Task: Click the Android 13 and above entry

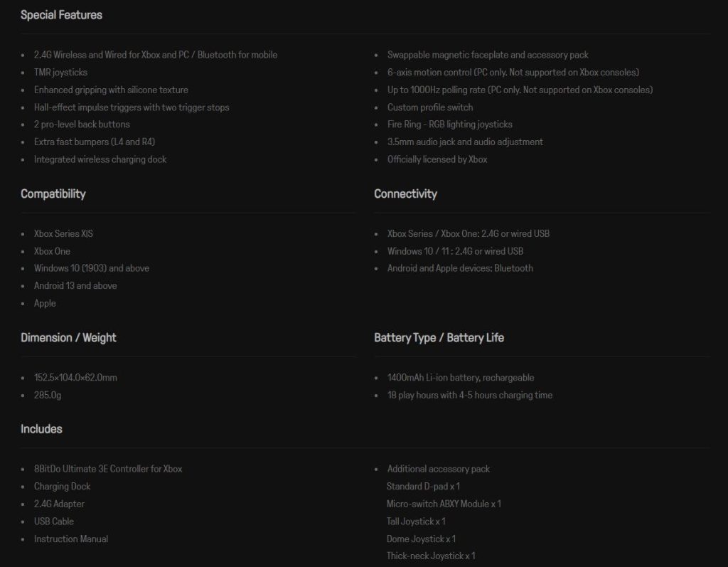Action: 75,286
